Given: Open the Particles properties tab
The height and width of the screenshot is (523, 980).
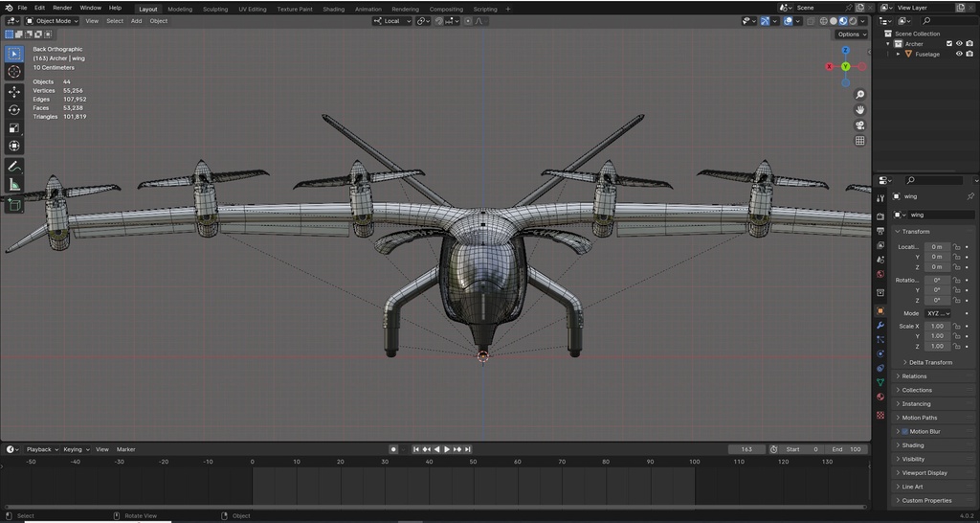Looking at the screenshot, I should click(x=880, y=340).
